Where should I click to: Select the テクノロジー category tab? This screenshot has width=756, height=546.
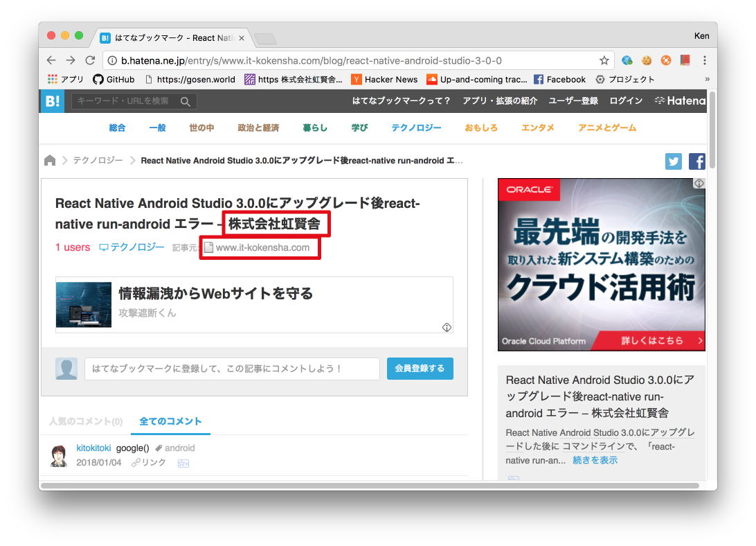coord(416,127)
